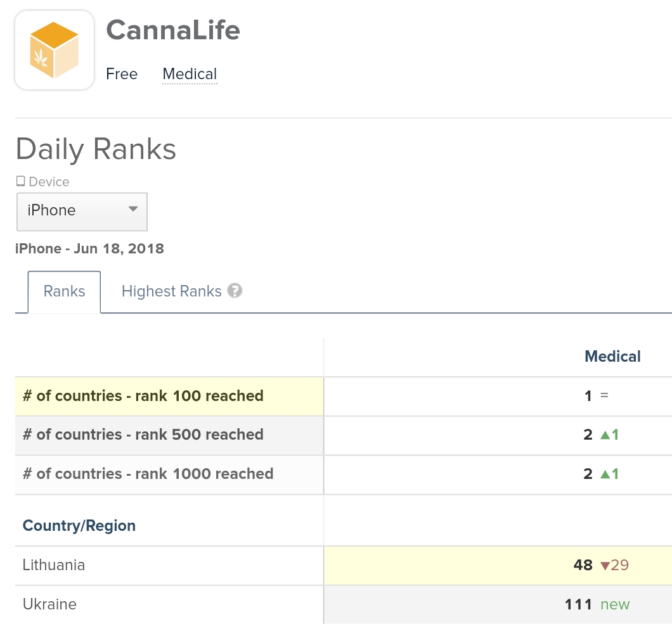Click the Free pricing label
The width and height of the screenshot is (672, 643).
pos(122,73)
